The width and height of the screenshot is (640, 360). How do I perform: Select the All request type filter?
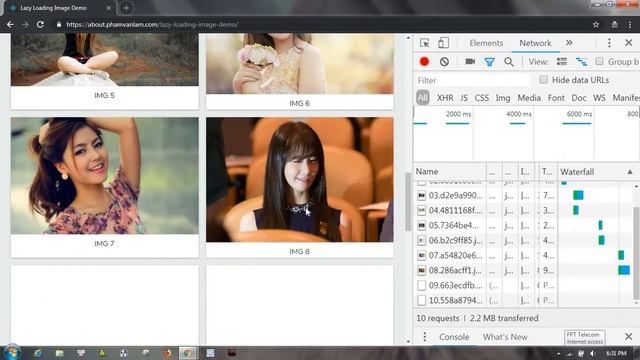(x=422, y=98)
